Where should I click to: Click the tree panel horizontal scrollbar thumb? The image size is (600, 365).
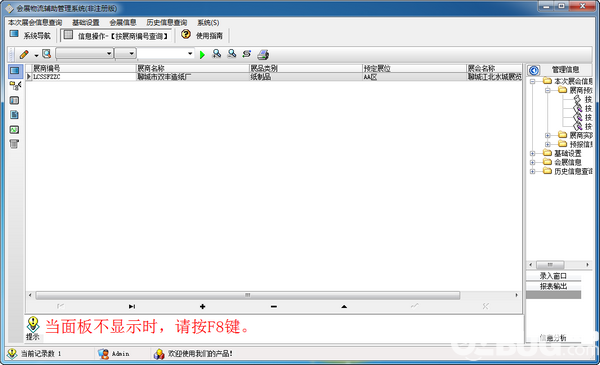(x=550, y=265)
